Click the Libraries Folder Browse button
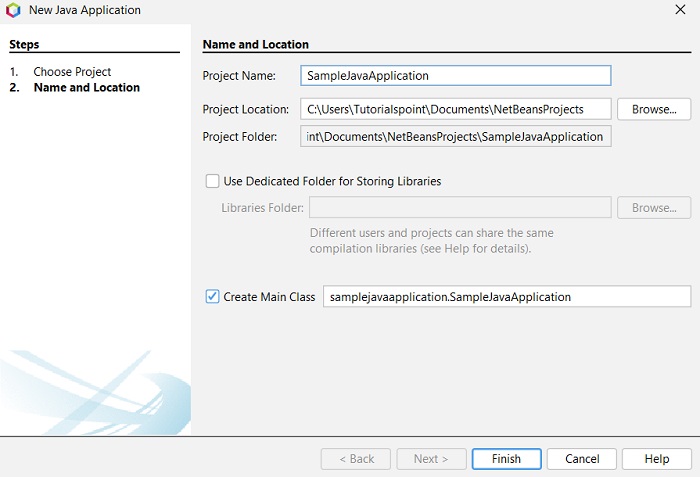This screenshot has height=477, width=700. pos(654,208)
